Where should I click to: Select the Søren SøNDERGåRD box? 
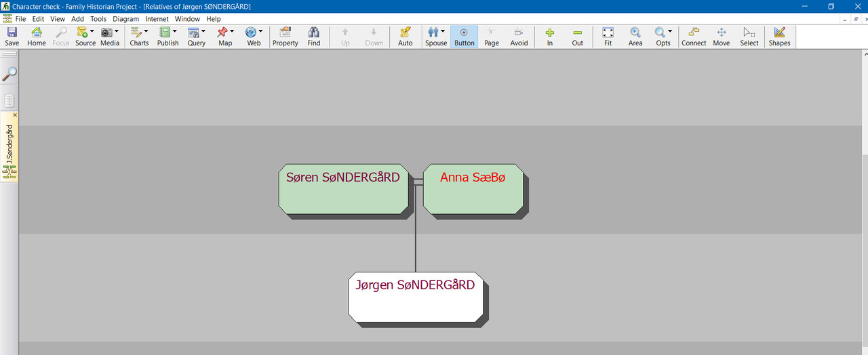click(343, 189)
